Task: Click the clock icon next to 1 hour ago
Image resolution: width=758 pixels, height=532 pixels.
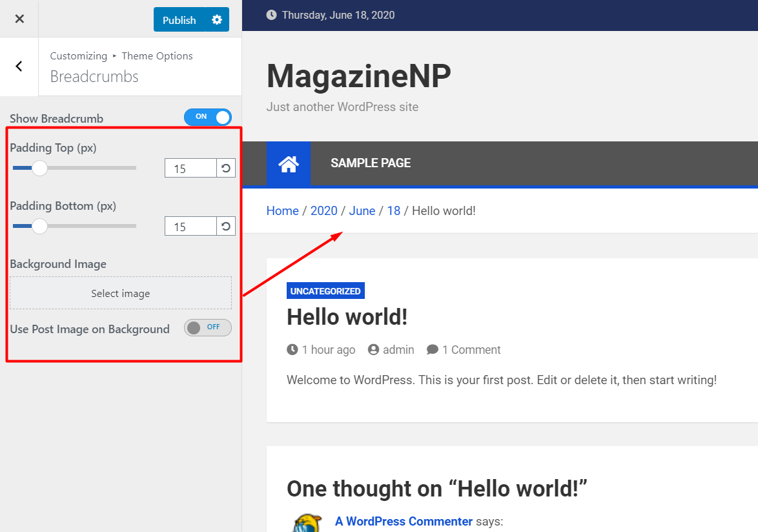Action: 292,349
